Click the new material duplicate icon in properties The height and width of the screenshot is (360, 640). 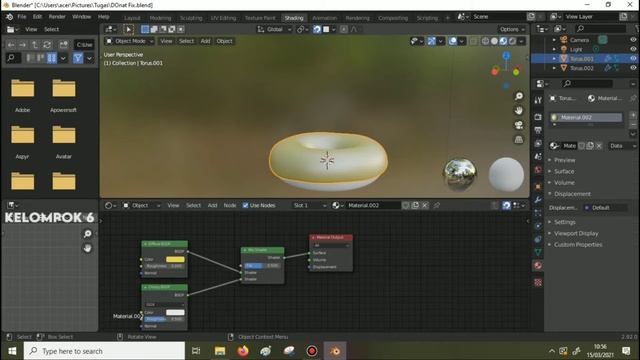coord(590,146)
